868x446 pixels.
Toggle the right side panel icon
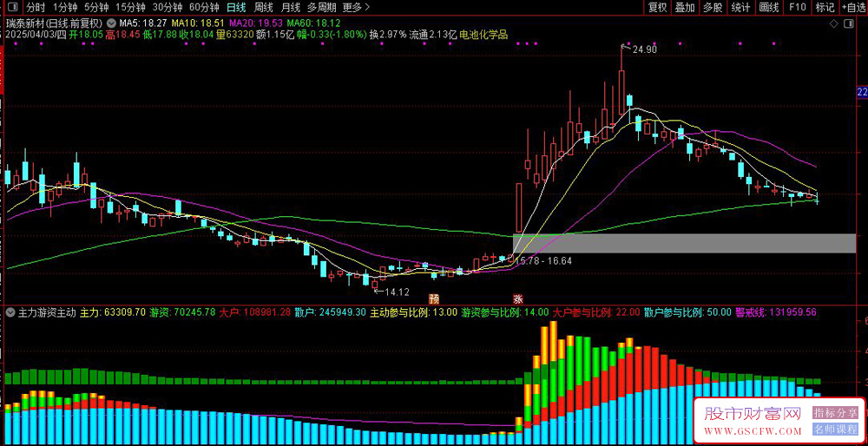click(x=847, y=23)
